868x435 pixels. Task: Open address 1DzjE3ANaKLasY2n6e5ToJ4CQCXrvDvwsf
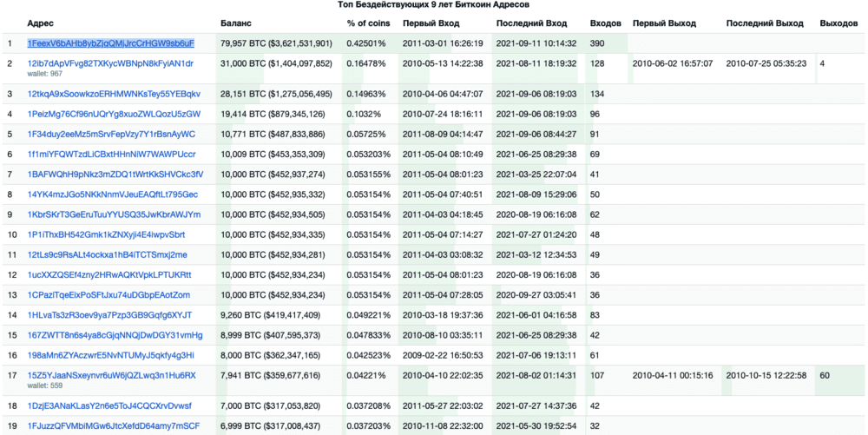pyautogui.click(x=109, y=405)
